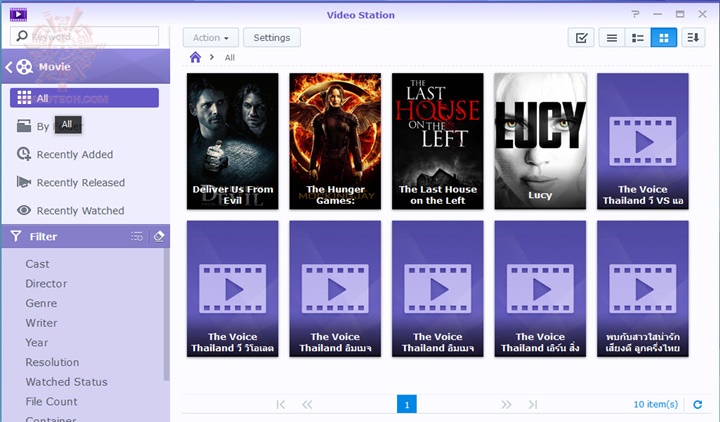Expand the Resolution filter
The image size is (720, 422).
(x=52, y=362)
